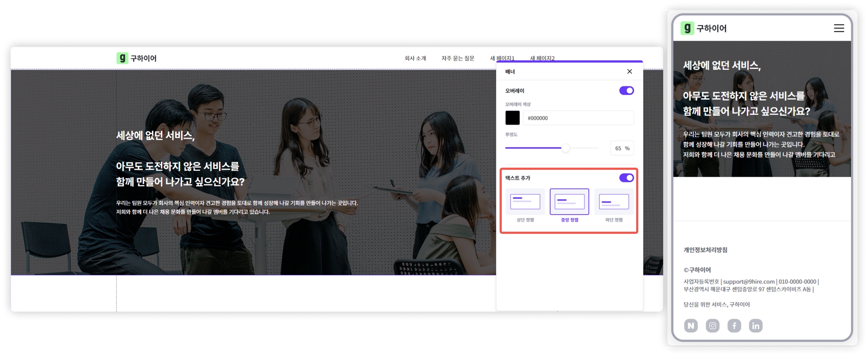Click the 투명도 label in the panel
The width and height of the screenshot is (868, 356).
(x=511, y=135)
